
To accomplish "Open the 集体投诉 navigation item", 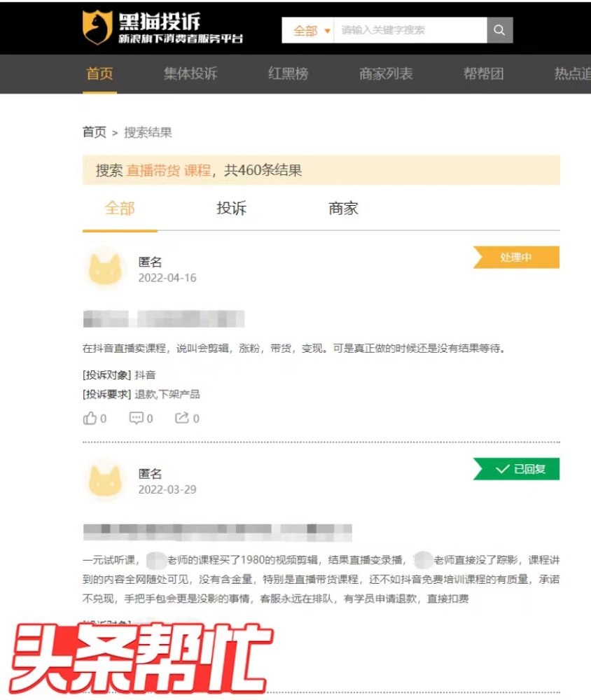I will pos(190,73).
